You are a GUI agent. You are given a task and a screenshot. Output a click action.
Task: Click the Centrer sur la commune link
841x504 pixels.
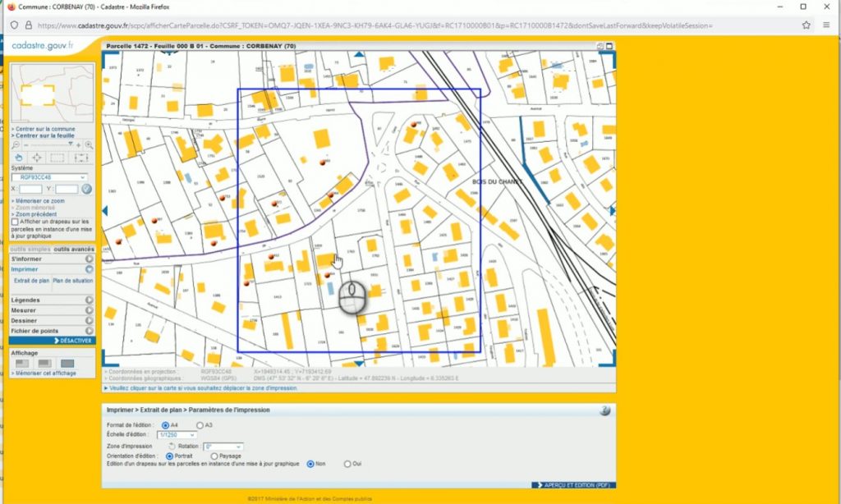coord(45,129)
